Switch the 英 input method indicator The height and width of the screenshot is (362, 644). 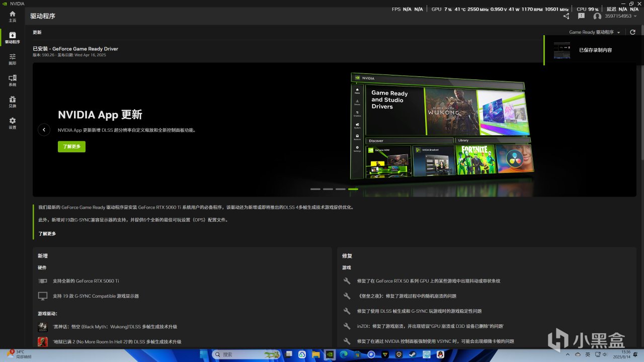(588, 354)
